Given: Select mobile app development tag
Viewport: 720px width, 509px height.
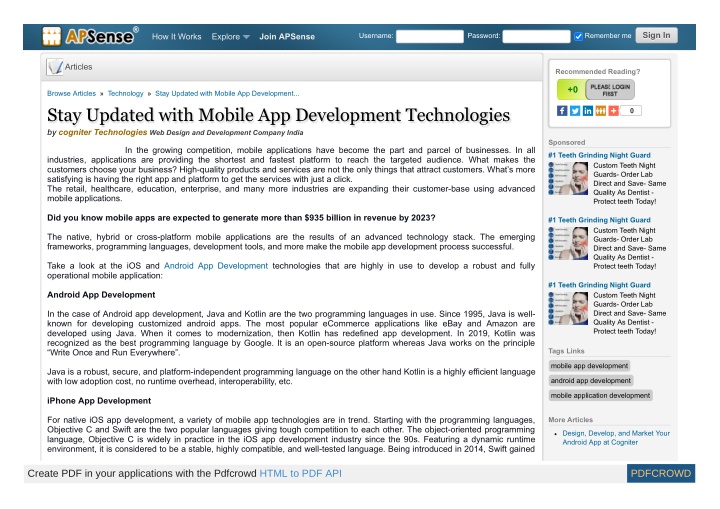Looking at the screenshot, I should point(589,366).
